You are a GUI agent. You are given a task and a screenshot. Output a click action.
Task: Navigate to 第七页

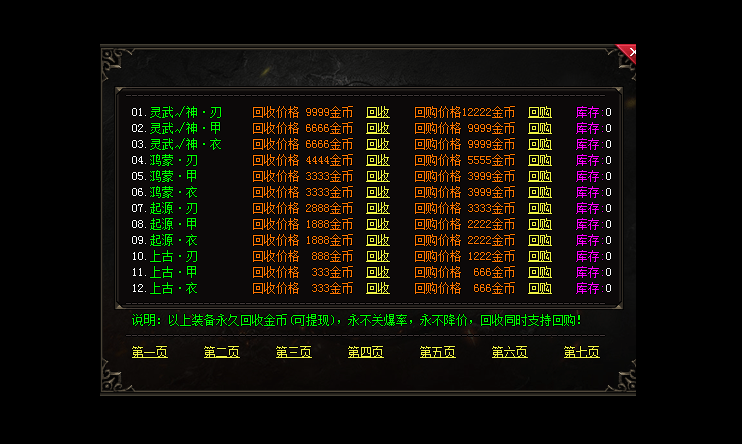582,352
